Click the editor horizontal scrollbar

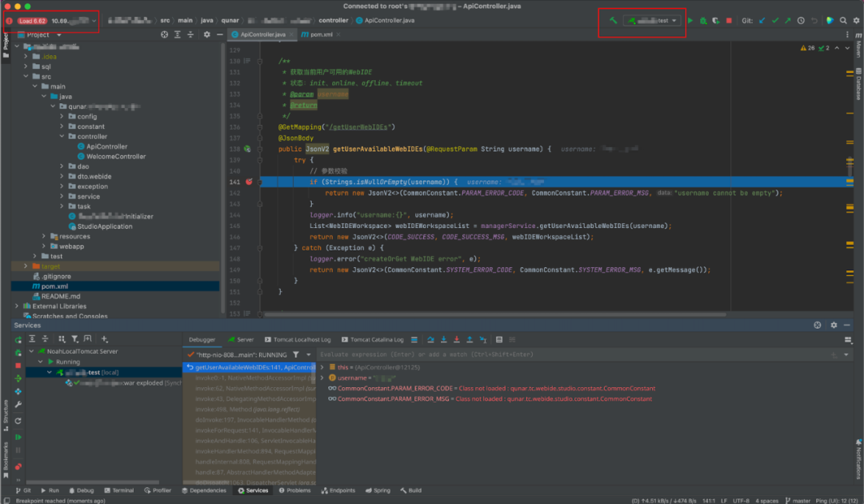[x=495, y=314]
